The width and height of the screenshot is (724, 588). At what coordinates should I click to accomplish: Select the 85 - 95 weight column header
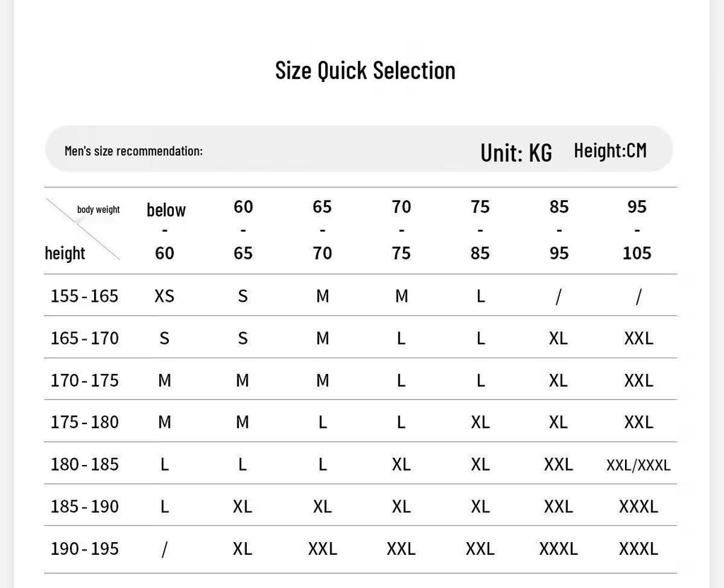(559, 230)
